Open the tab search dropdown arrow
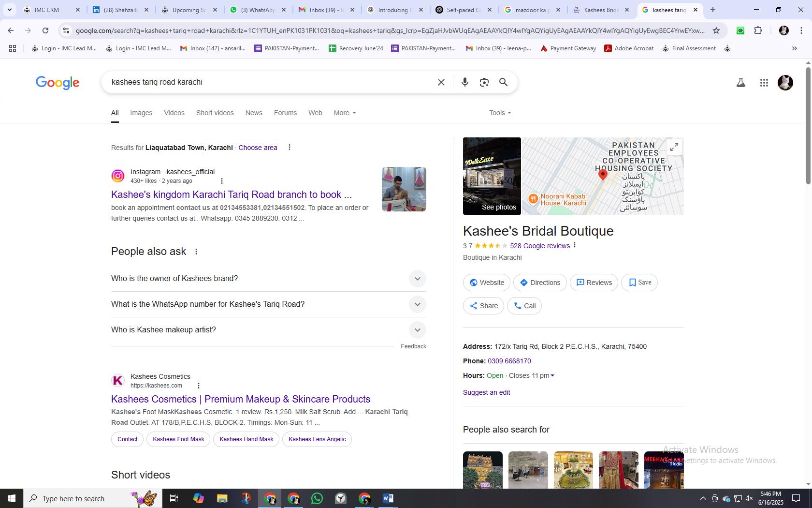 point(9,10)
